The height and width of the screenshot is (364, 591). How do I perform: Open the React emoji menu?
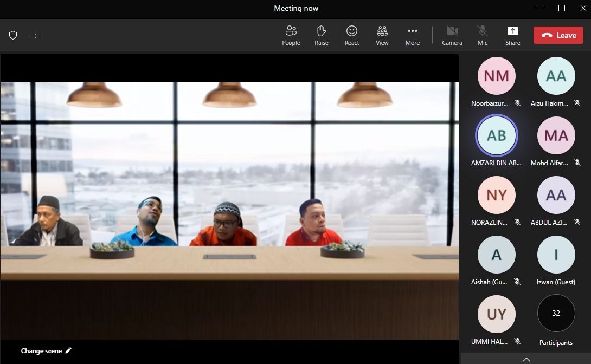tap(352, 35)
